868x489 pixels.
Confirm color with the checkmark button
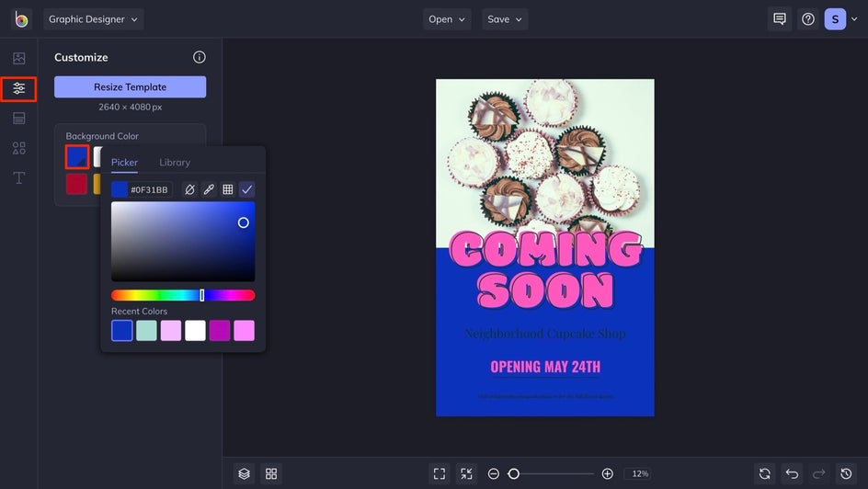coord(247,189)
